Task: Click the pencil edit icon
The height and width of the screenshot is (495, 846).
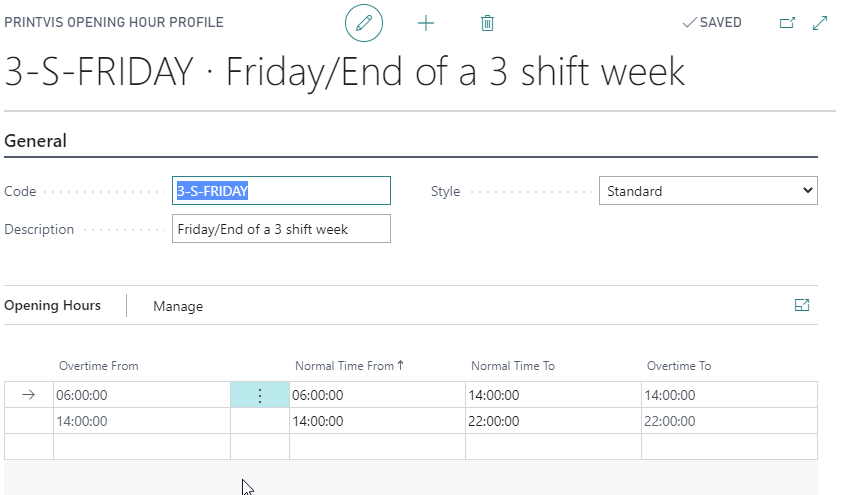Action: 364,23
